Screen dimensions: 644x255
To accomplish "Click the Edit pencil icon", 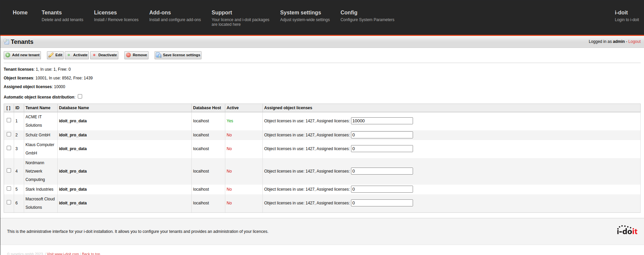I will (51, 55).
